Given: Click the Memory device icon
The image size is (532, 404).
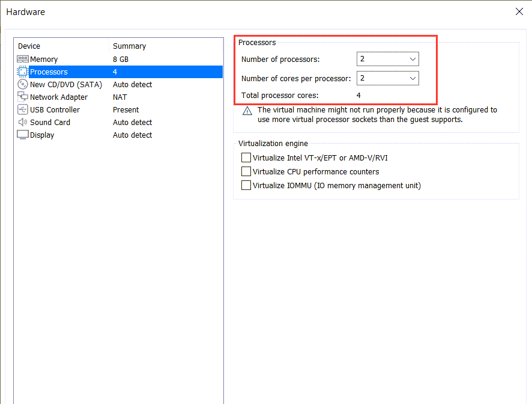Looking at the screenshot, I should click(23, 60).
